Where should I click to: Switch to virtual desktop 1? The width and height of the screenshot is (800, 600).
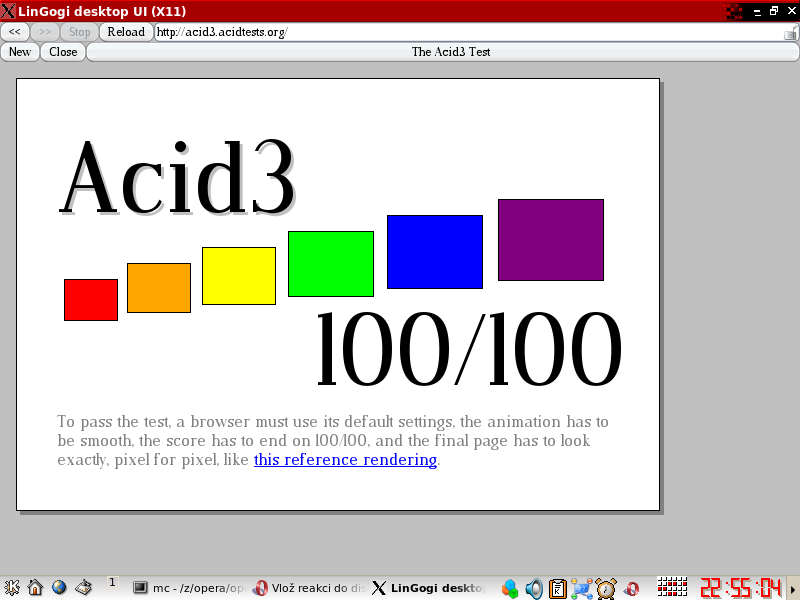[x=112, y=582]
